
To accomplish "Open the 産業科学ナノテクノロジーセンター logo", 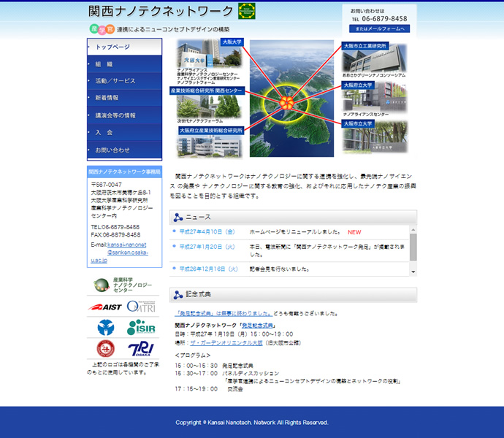I will (123, 285).
